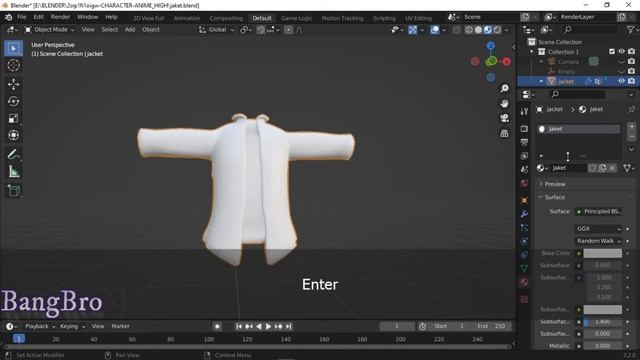Switch to Solid viewport shading
The height and width of the screenshot is (360, 640).
pyautogui.click(x=478, y=30)
